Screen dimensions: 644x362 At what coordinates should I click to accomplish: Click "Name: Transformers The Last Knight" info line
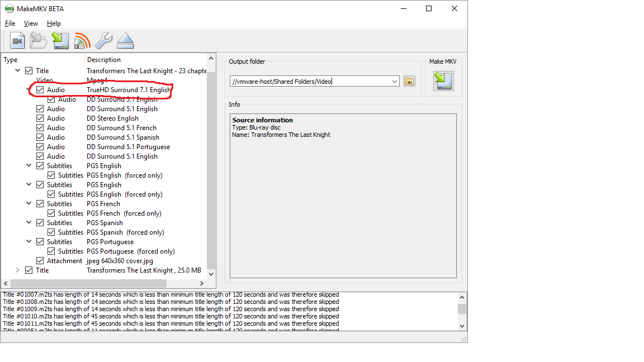pos(281,135)
